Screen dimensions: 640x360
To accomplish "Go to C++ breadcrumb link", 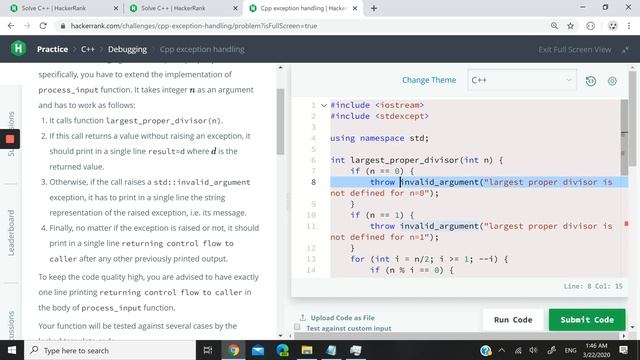I will pos(87,49).
